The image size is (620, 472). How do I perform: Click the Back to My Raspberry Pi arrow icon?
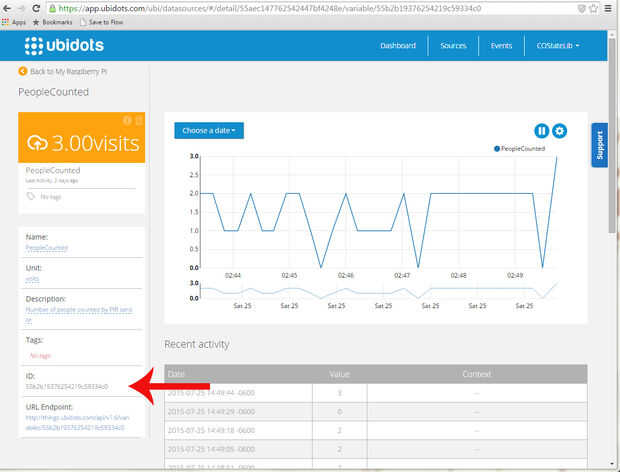point(23,71)
